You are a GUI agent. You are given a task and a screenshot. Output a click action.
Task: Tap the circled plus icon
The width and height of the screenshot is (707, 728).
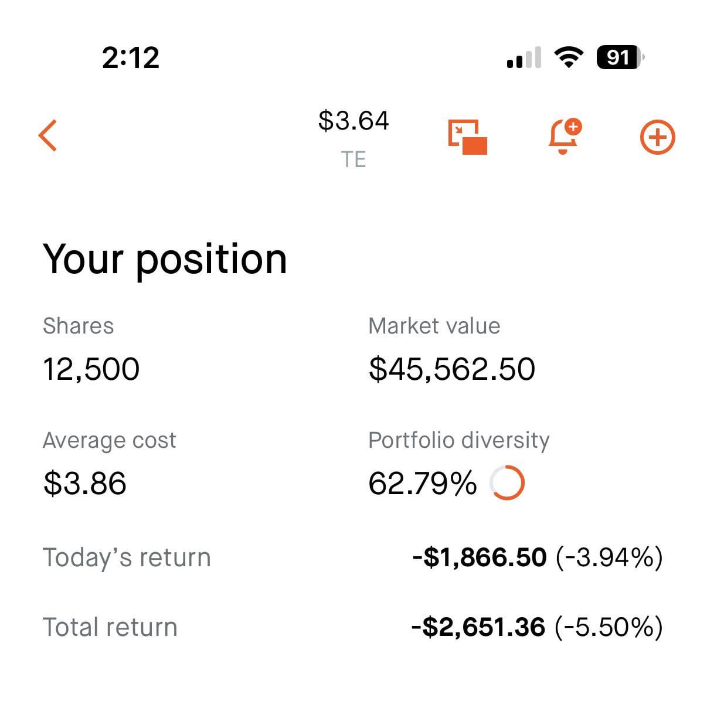[657, 138]
